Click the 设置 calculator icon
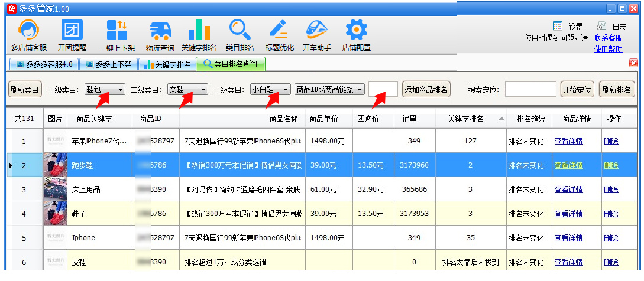 (x=557, y=26)
